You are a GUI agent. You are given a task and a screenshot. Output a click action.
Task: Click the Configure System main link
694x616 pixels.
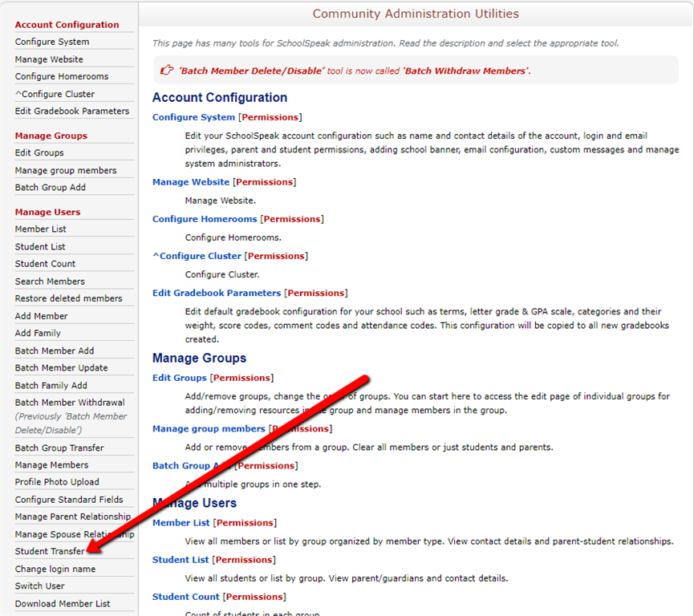tap(193, 117)
